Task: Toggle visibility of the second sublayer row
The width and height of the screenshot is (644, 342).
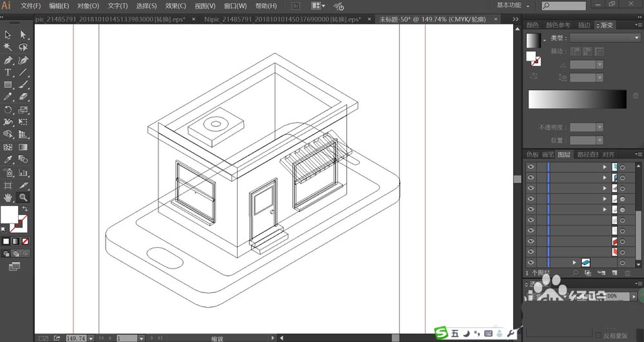Action: coord(531,177)
